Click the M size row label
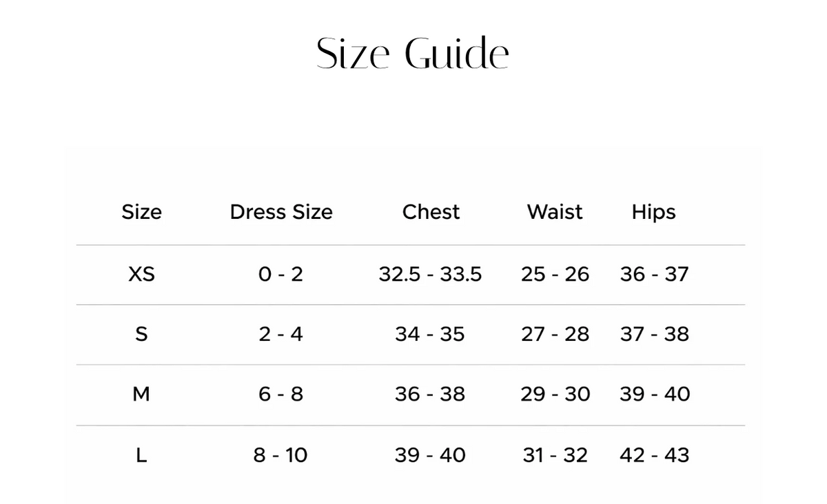Screen dimensions: 827x504 (x=141, y=394)
